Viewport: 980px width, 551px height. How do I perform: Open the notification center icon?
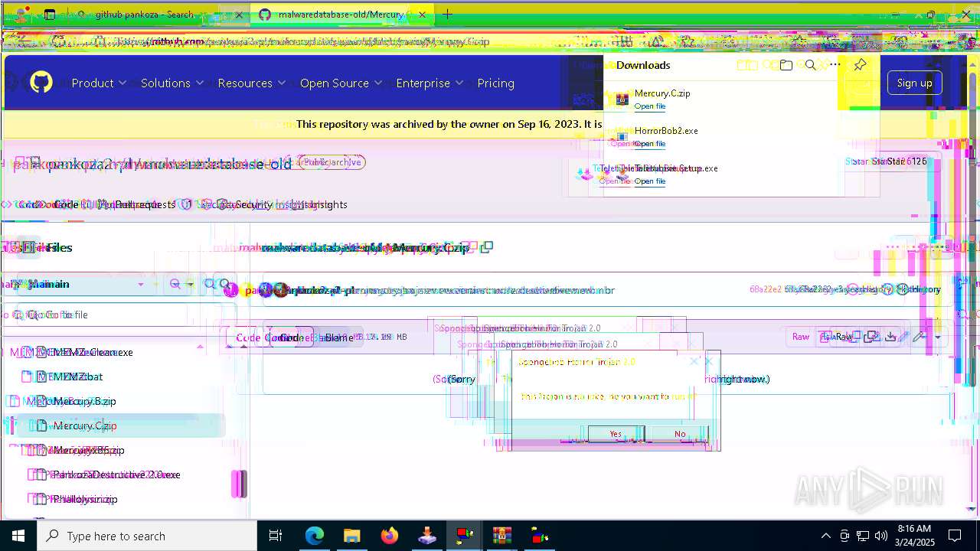[x=955, y=536]
